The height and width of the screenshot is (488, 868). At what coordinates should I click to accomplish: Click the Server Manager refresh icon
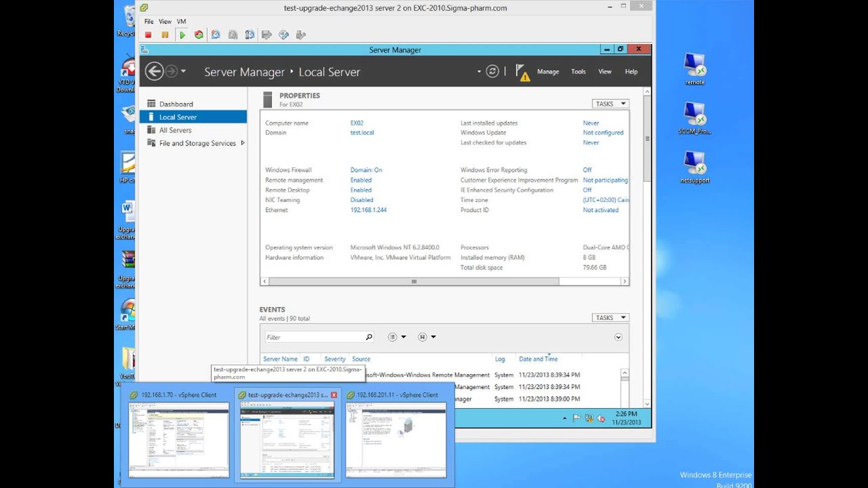coord(492,72)
